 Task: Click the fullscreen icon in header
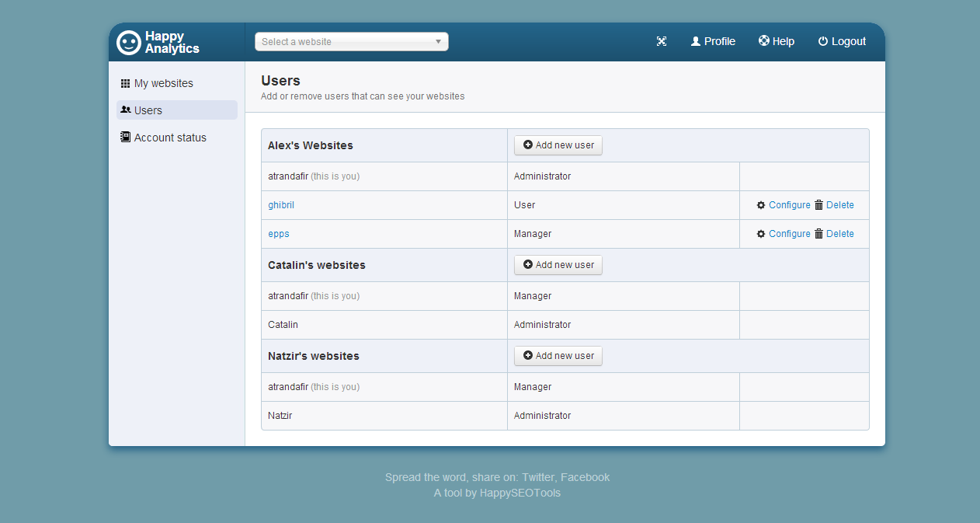pyautogui.click(x=662, y=42)
